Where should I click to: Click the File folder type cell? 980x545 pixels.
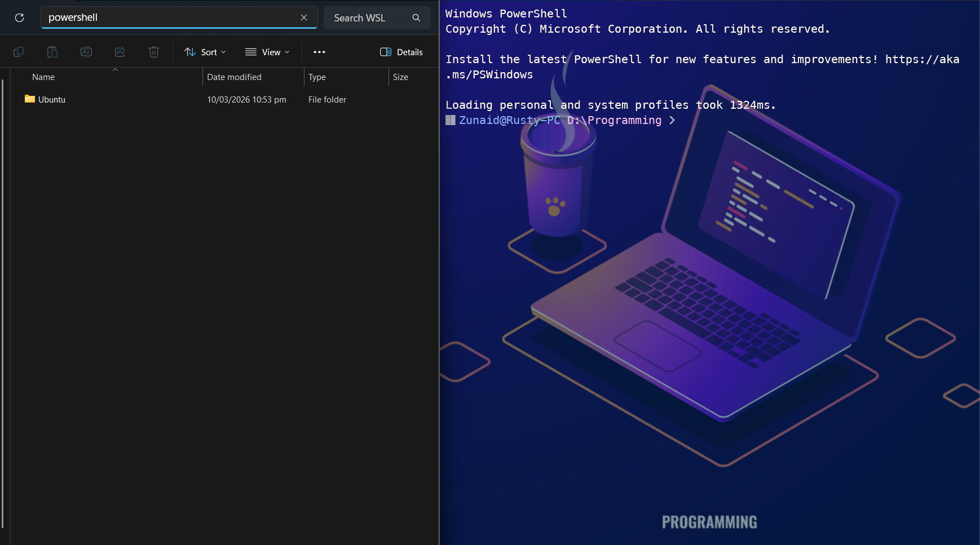coord(327,99)
